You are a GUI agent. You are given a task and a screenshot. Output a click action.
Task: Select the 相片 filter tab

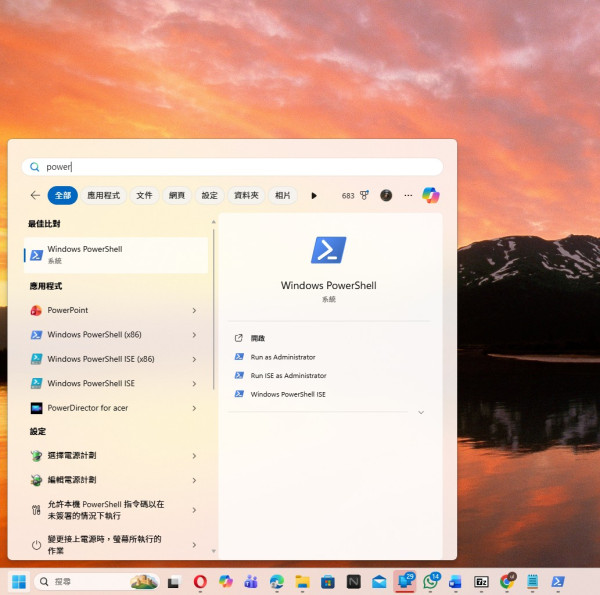pyautogui.click(x=283, y=196)
